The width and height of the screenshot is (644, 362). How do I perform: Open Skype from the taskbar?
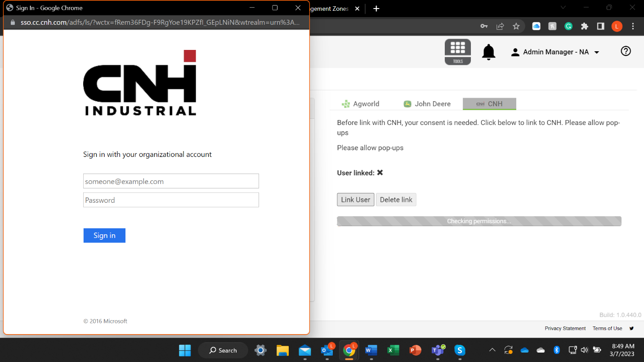click(x=460, y=350)
